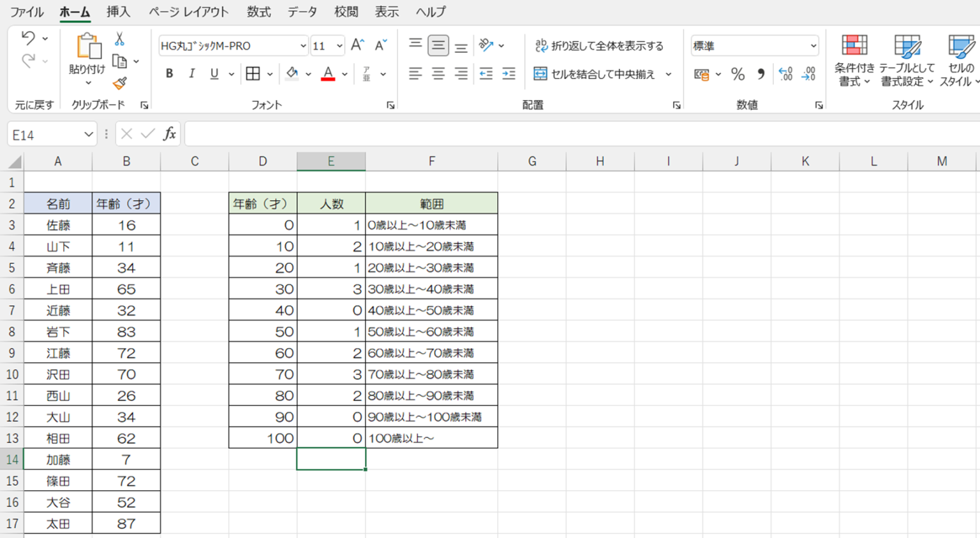The image size is (980, 538).
Task: Expand the 標準 number format dropdown
Action: click(813, 46)
